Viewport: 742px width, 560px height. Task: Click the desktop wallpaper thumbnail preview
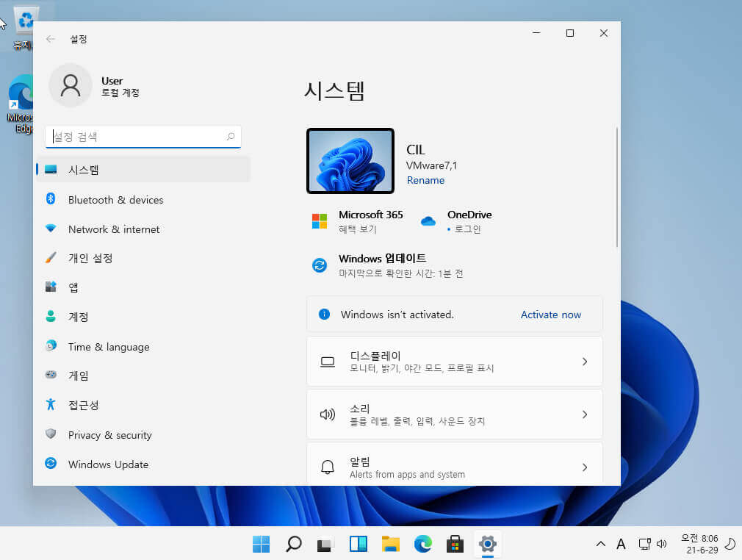coord(350,161)
